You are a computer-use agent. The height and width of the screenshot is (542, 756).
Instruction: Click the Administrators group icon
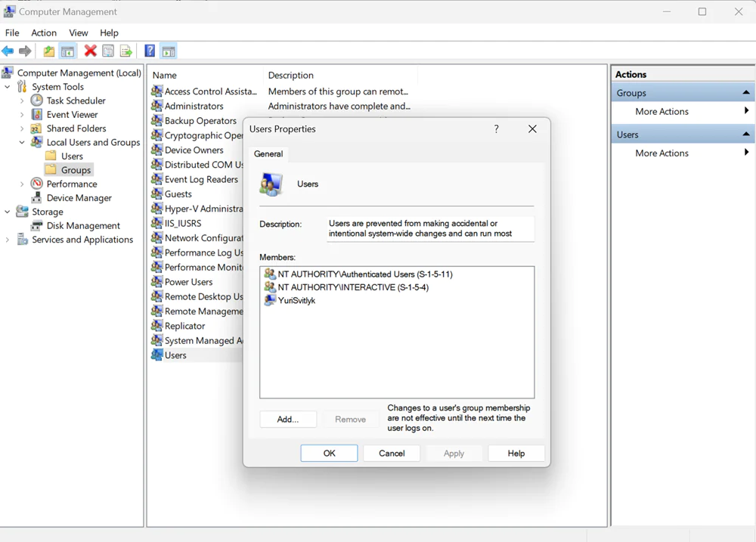(156, 106)
